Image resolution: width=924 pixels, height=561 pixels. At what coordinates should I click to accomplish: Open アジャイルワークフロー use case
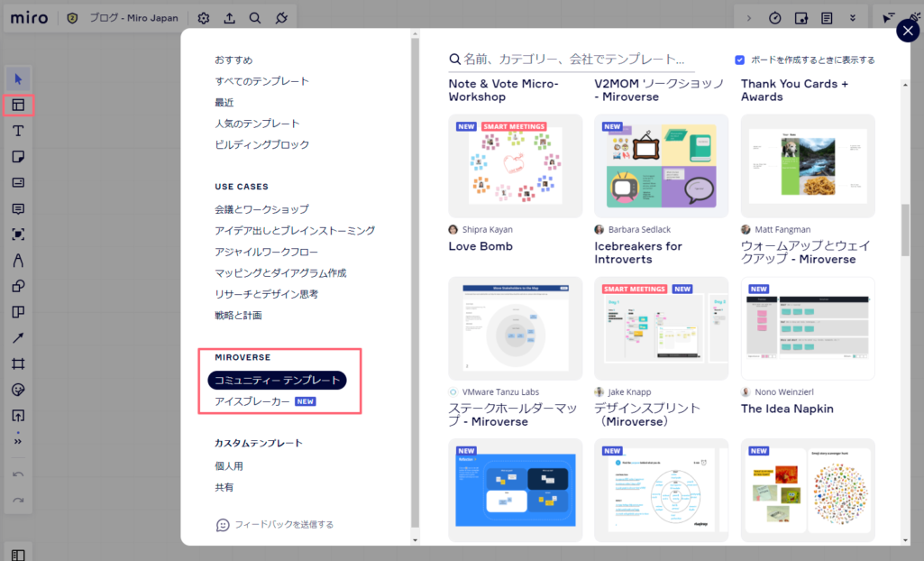pos(266,252)
